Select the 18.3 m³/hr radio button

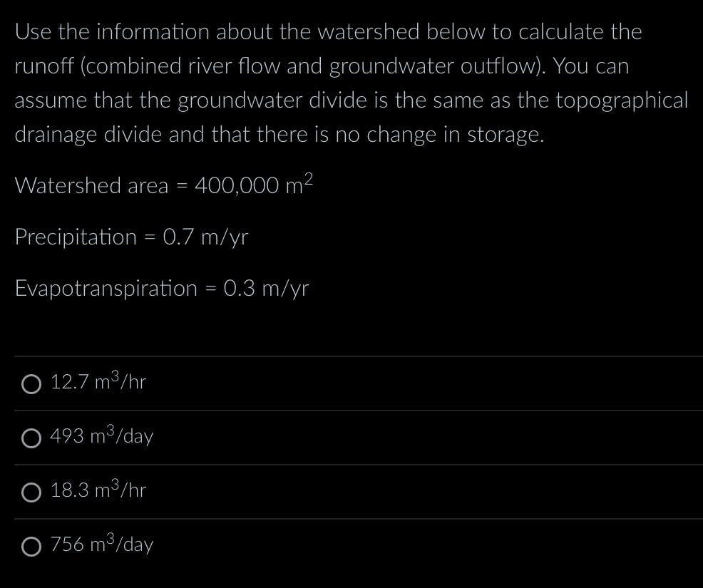[x=30, y=492]
